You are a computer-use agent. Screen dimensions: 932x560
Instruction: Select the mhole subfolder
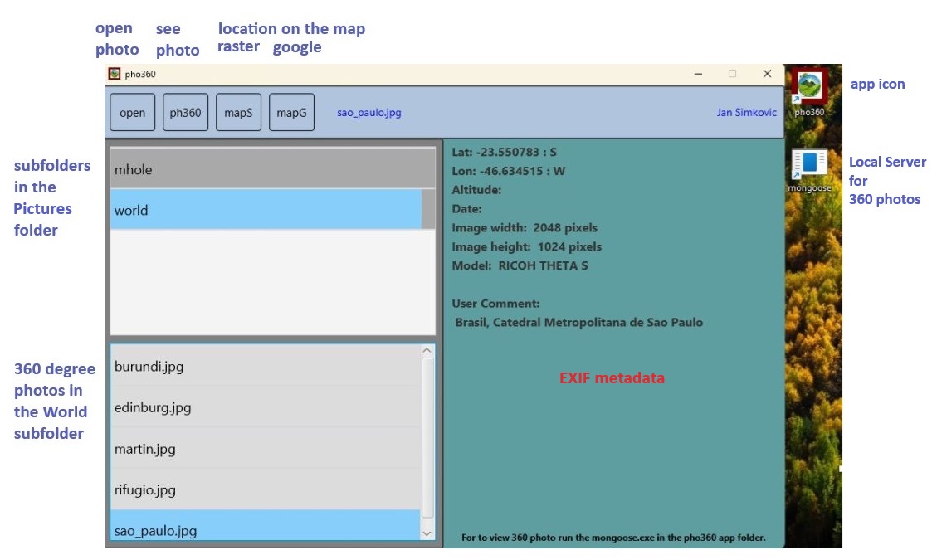[272, 169]
